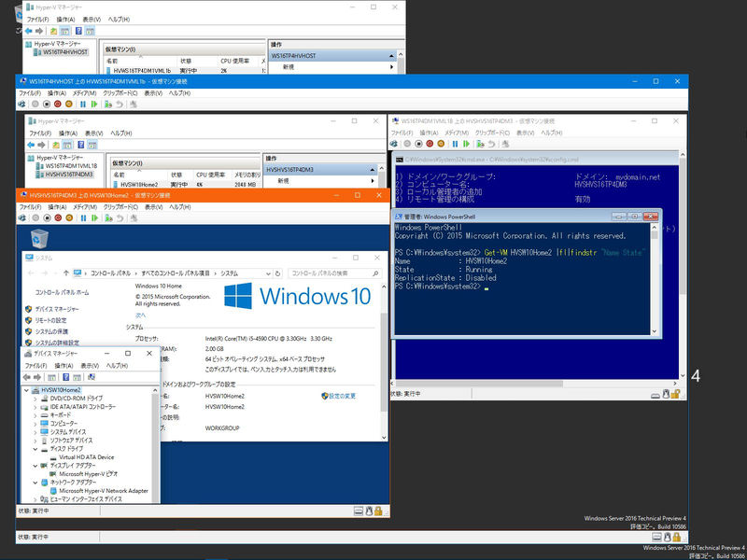Click Up One Level icon in WS16TP4HVHOST Hyper-V Manager
The height and width of the screenshot is (560, 747).
(53, 31)
